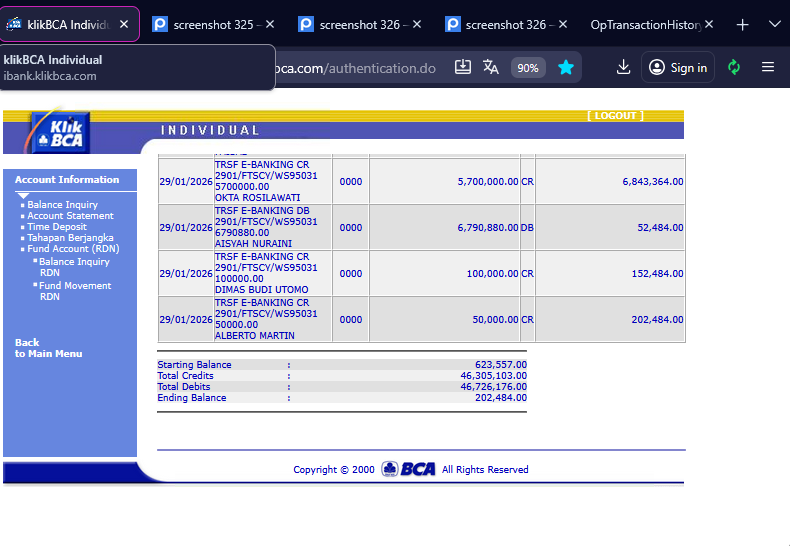Open Fund Movement RDN submenu link
This screenshot has height=546, width=790.
[x=75, y=291]
